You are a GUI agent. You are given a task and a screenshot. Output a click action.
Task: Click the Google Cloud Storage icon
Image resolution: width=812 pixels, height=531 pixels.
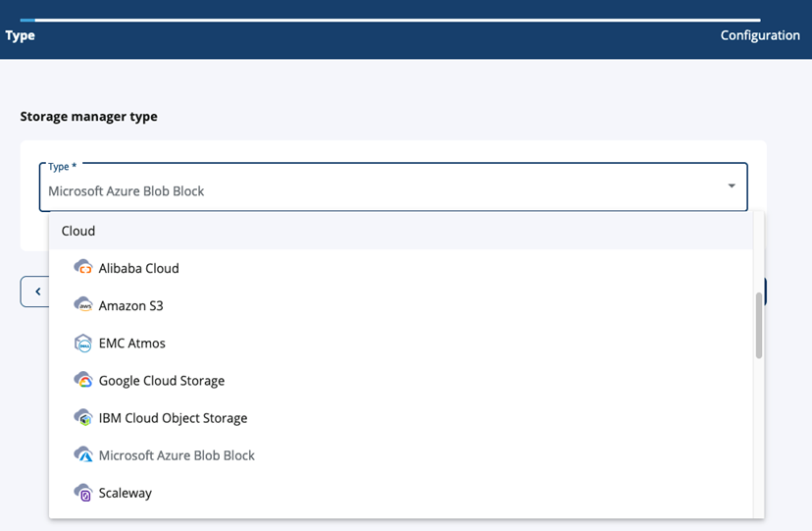(82, 380)
